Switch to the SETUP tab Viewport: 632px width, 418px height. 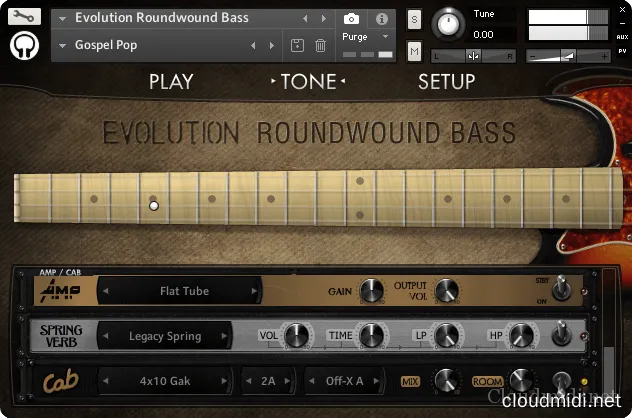click(x=446, y=82)
